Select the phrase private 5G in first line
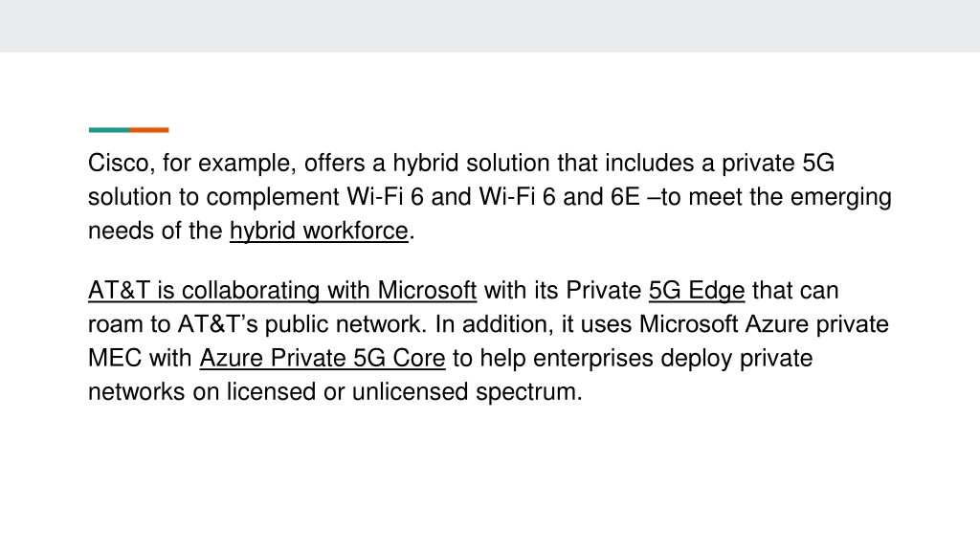Image resolution: width=980 pixels, height=551 pixels. 778,163
